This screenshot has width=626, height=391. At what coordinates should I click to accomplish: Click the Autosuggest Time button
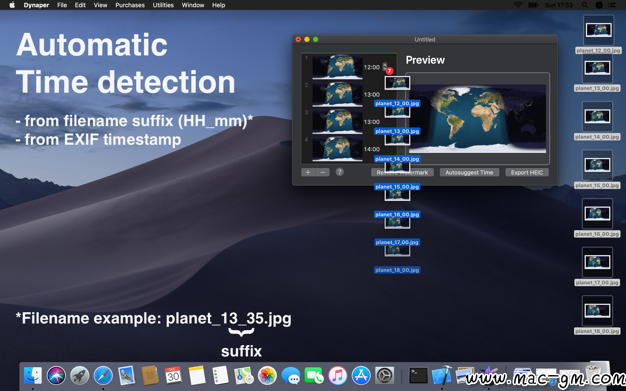469,173
